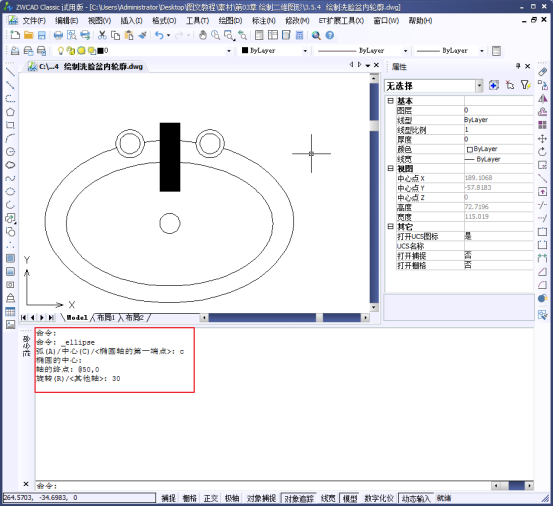Select the Ellipse drawing tool
This screenshot has height=507, width=553.
[x=10, y=191]
